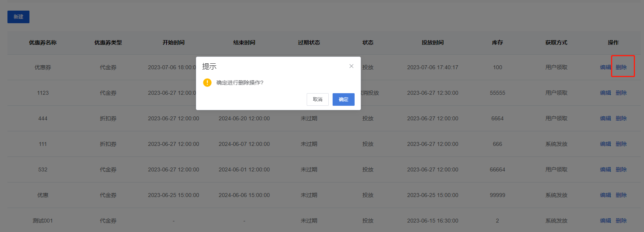Choose 删除 for coupon 532
The height and width of the screenshot is (232, 644).
[621, 169]
